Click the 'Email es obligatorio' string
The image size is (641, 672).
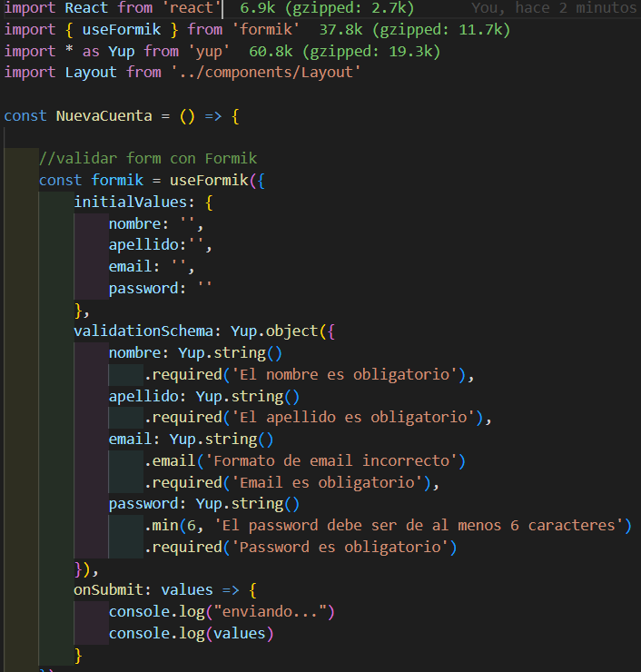328,482
